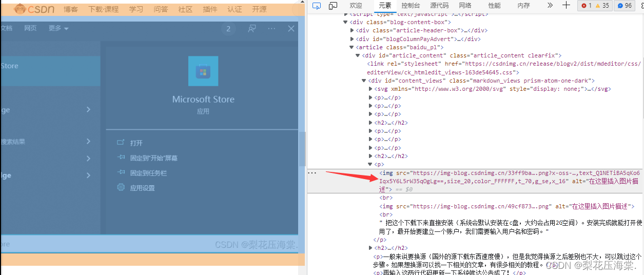
Task: Expand chevron next to 搜索结果 row
Action: (x=88, y=141)
